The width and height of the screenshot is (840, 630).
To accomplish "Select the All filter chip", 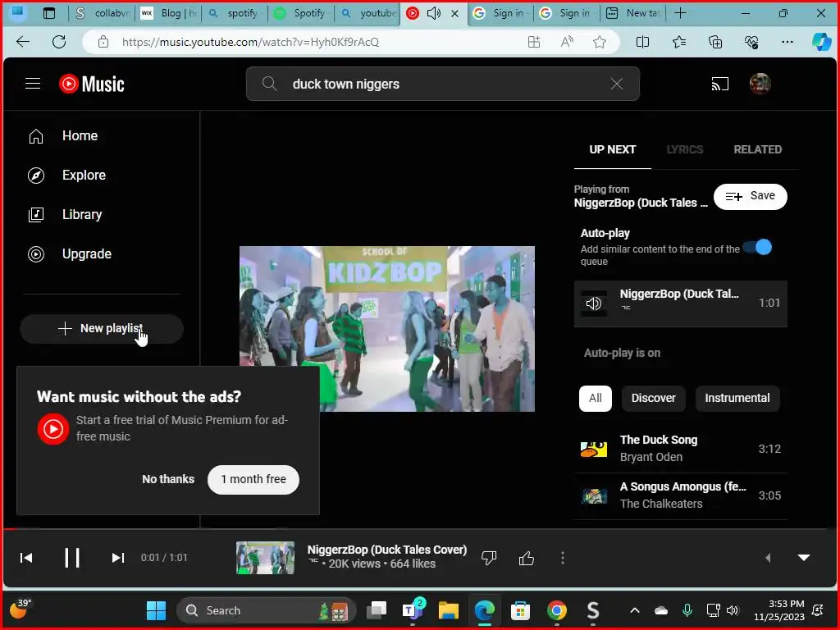I will pyautogui.click(x=596, y=398).
